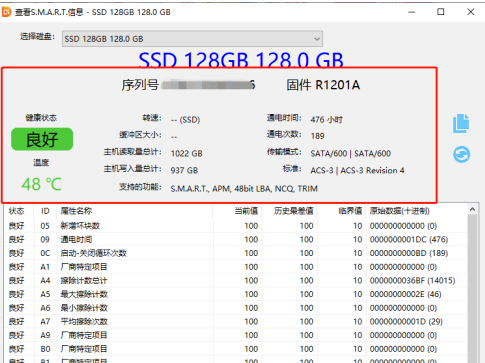Click the supported features S.M.A.R.T., APM text
The width and height of the screenshot is (485, 363).
(244, 189)
